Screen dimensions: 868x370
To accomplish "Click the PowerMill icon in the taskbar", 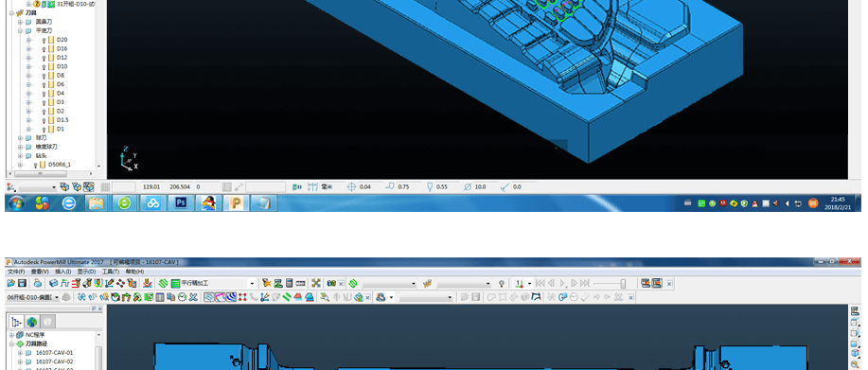I will coord(236,203).
